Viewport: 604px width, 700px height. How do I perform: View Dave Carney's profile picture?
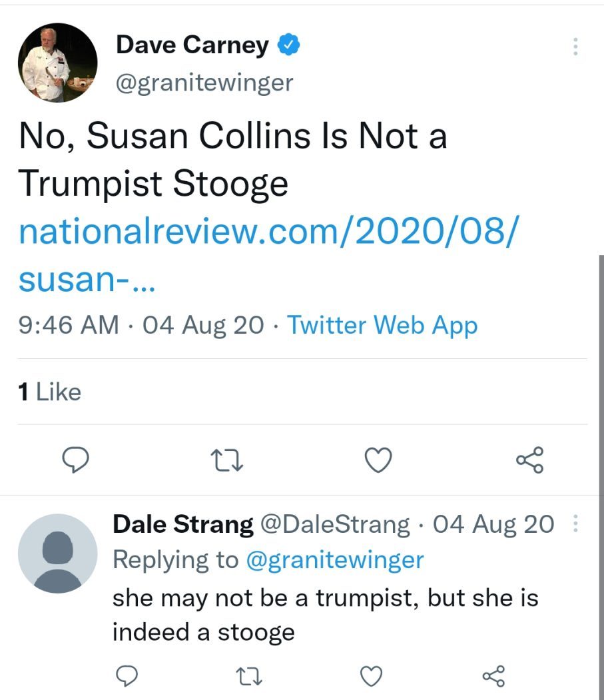pyautogui.click(x=57, y=63)
